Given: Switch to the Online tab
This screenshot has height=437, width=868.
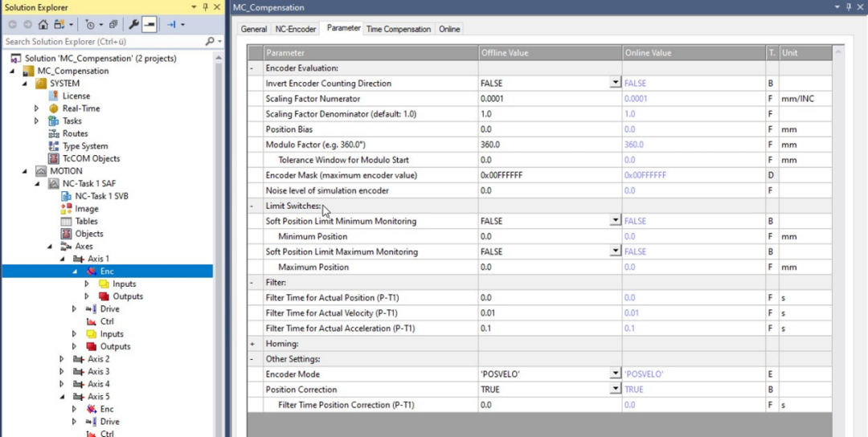Looking at the screenshot, I should (449, 29).
